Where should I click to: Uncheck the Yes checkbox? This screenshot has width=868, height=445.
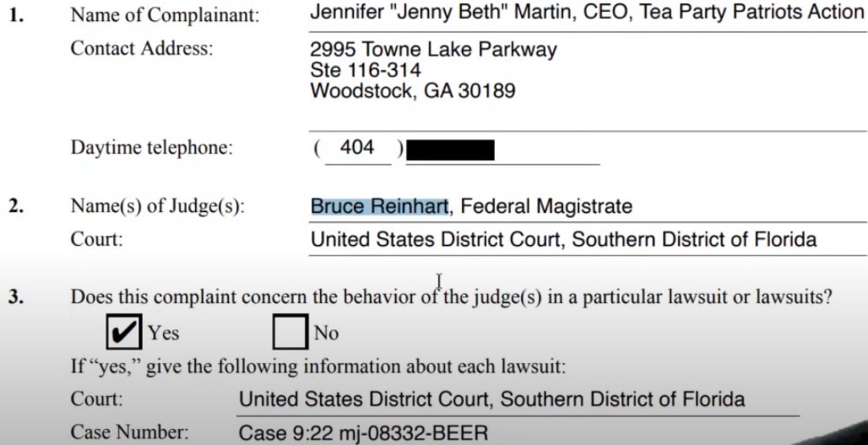click(125, 332)
